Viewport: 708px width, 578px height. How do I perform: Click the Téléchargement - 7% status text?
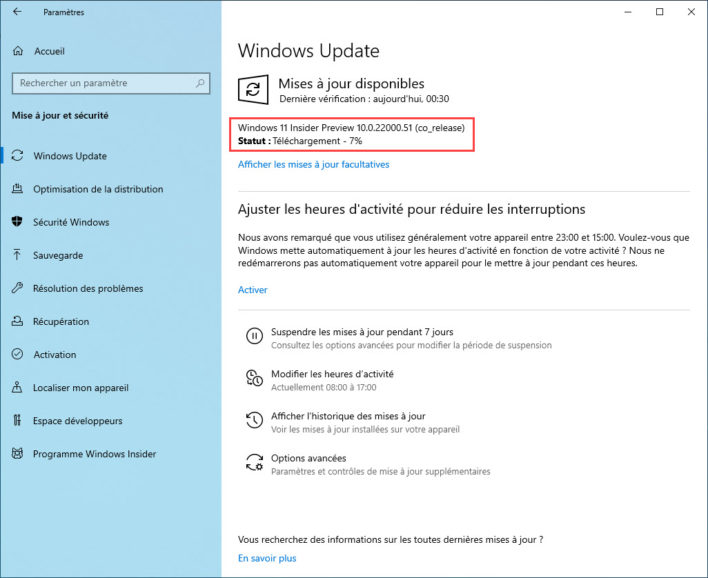click(x=317, y=141)
